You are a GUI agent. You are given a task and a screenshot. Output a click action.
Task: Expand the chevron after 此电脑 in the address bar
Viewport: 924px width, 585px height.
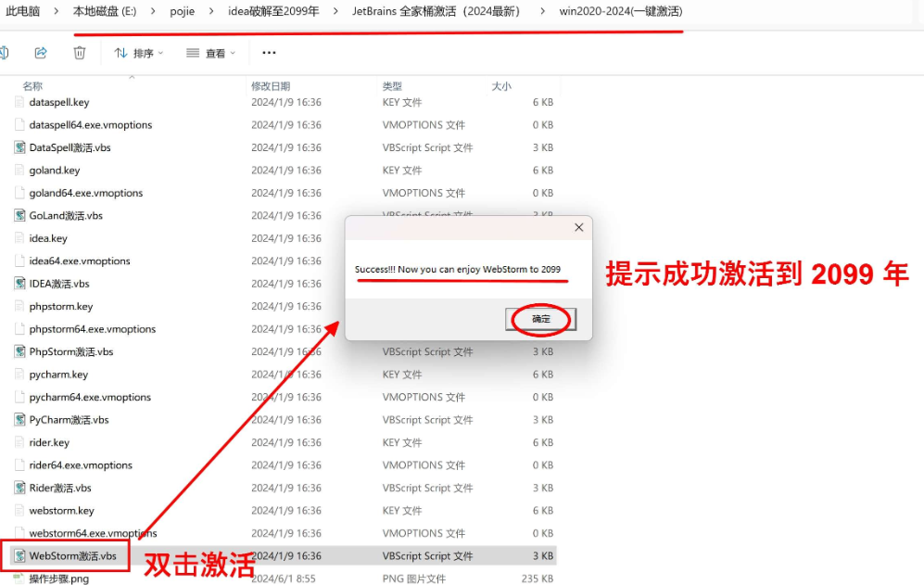57,11
